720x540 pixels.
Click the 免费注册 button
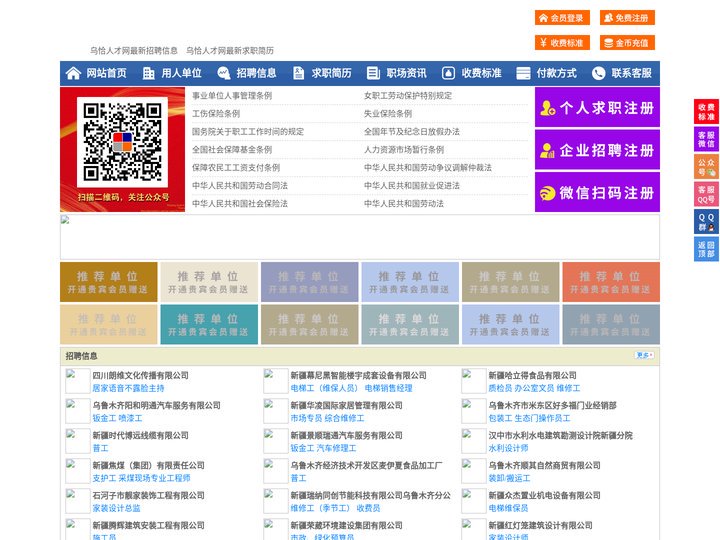click(627, 18)
